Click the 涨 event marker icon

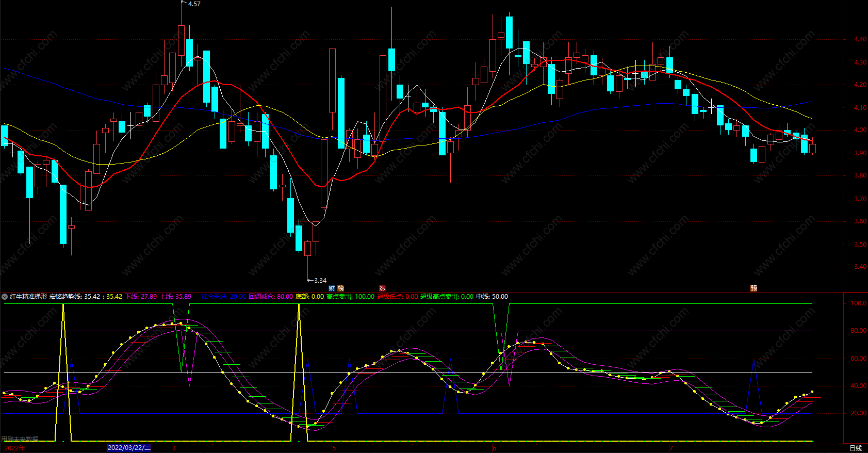coord(382,288)
